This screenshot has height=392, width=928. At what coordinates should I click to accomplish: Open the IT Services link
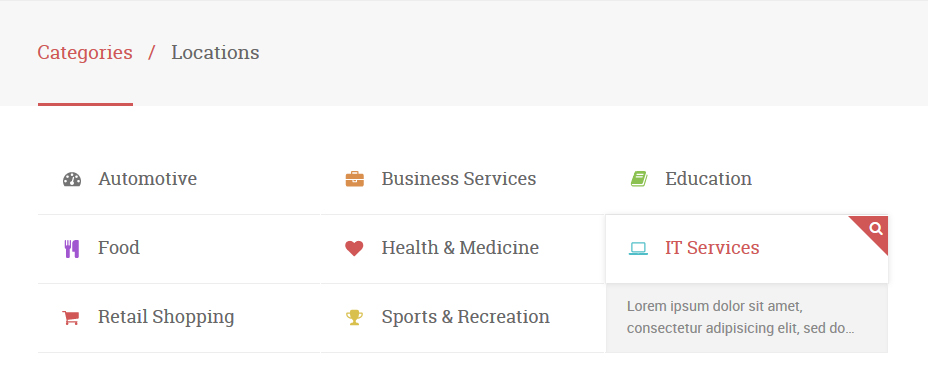(x=712, y=248)
